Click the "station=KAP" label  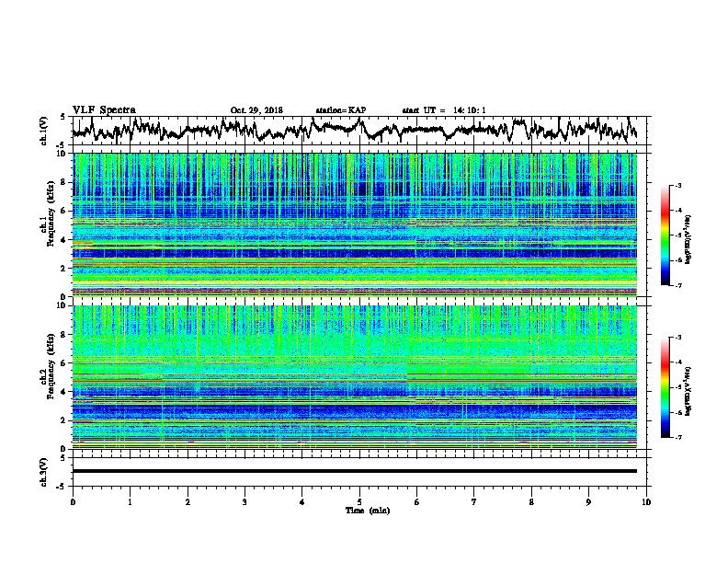[341, 110]
